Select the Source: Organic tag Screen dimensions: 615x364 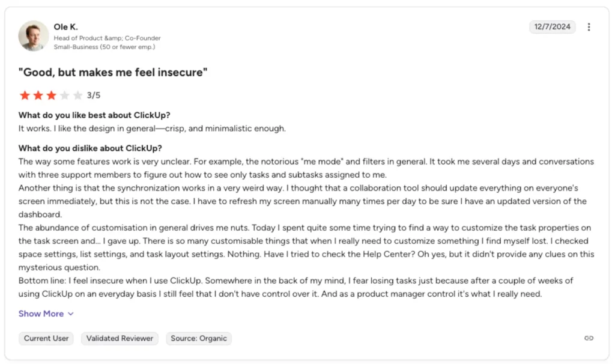[198, 338]
